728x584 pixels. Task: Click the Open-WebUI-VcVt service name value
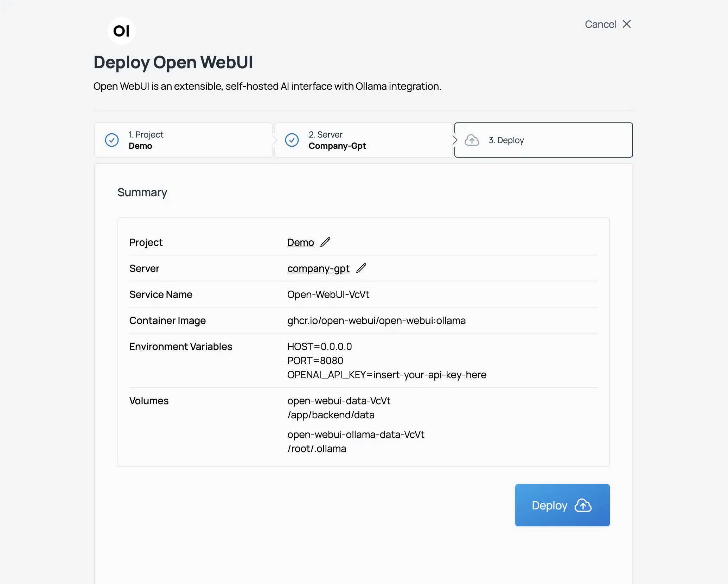328,294
